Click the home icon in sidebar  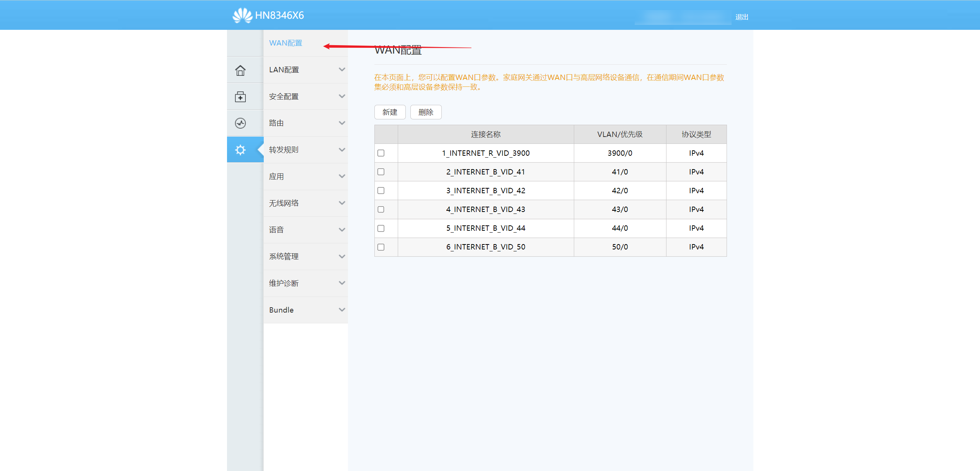[240, 70]
